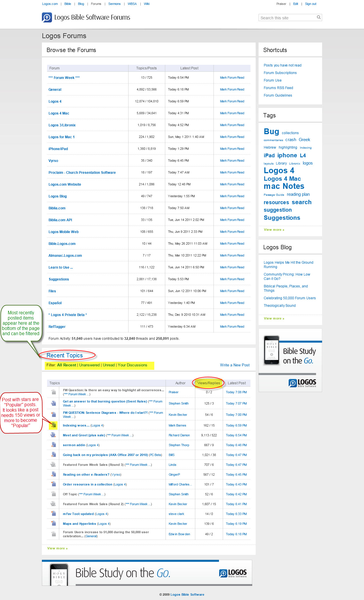Select the All Recent filter
This screenshot has width=364, height=600.
click(x=66, y=365)
